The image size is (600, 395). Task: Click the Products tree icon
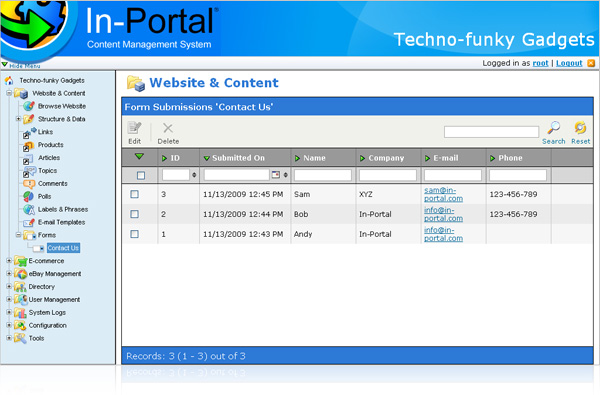tap(28, 146)
